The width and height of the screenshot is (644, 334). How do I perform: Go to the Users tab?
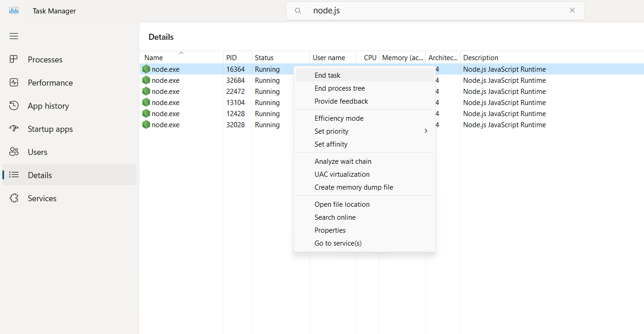click(x=69, y=152)
